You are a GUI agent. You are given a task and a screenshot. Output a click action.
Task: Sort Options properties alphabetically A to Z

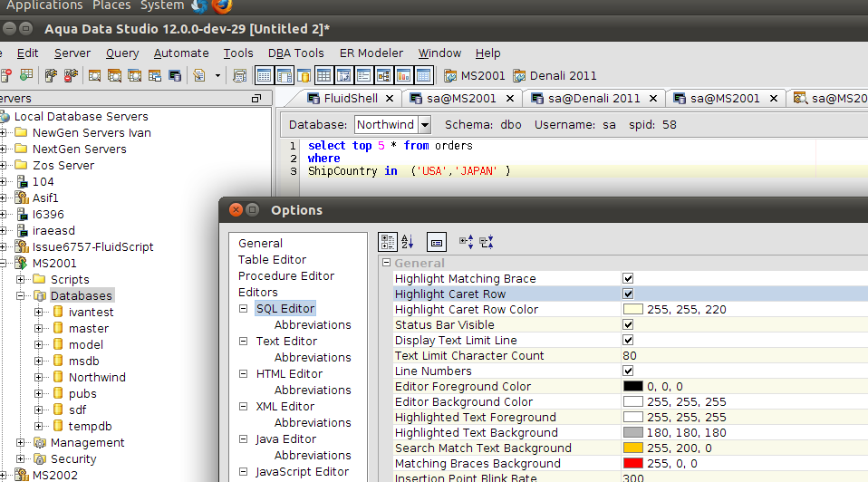pyautogui.click(x=408, y=242)
